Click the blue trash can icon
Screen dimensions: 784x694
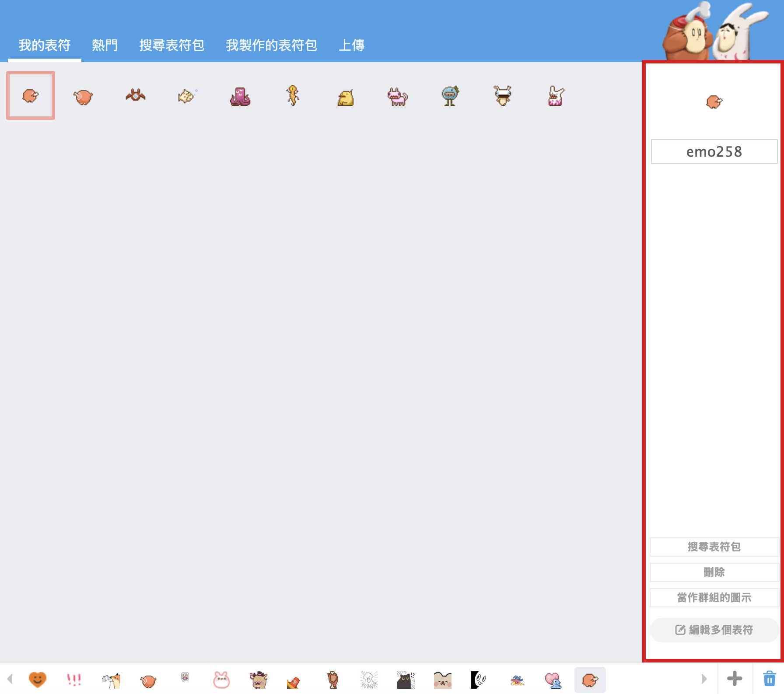769,679
